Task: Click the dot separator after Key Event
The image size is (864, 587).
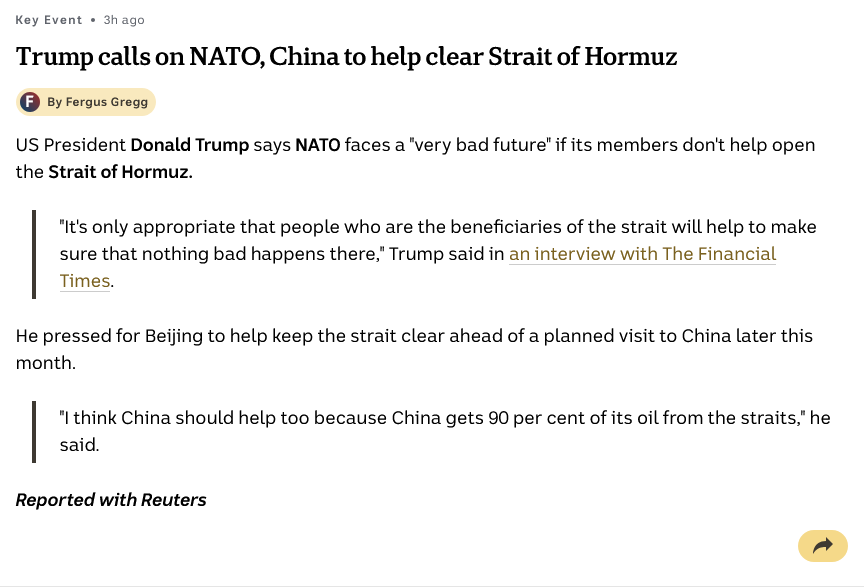Action: coord(93,20)
